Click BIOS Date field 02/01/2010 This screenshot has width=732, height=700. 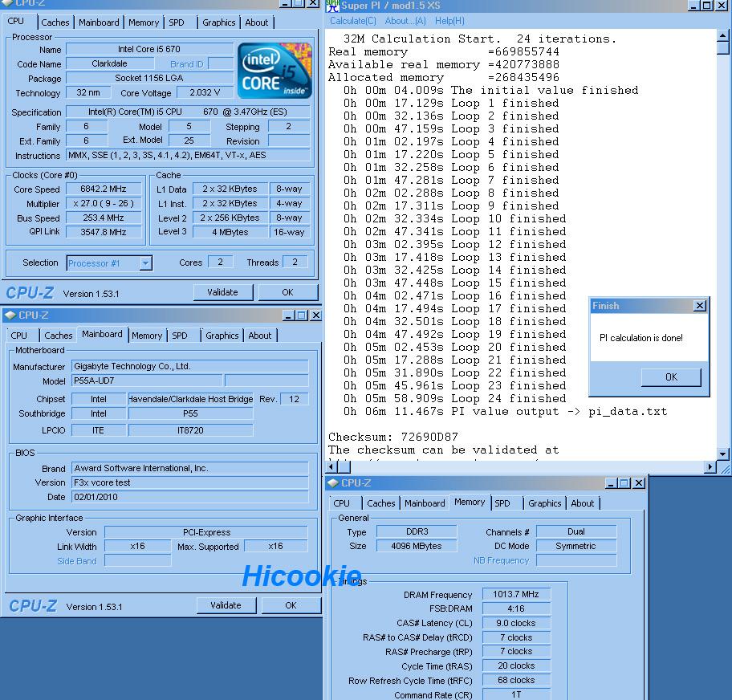tap(190, 497)
